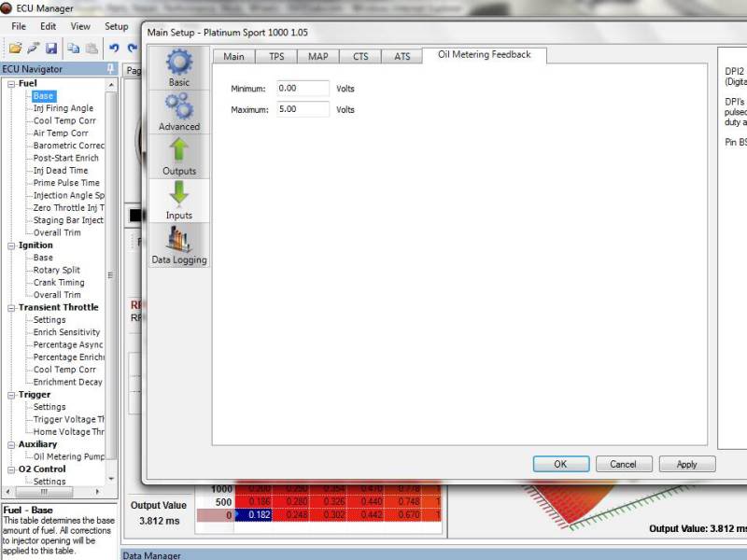Click the Save floppy disk toolbar icon
The image size is (747, 560).
point(51,49)
